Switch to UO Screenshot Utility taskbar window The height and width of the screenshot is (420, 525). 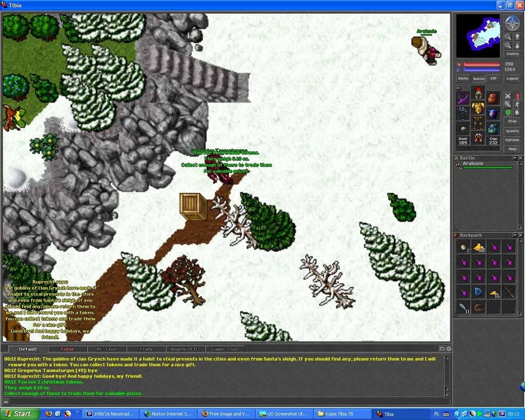click(284, 414)
